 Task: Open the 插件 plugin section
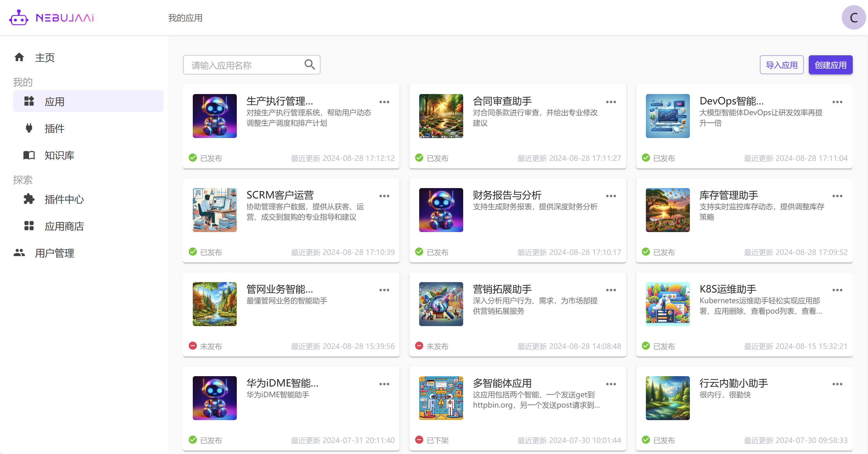(x=54, y=128)
